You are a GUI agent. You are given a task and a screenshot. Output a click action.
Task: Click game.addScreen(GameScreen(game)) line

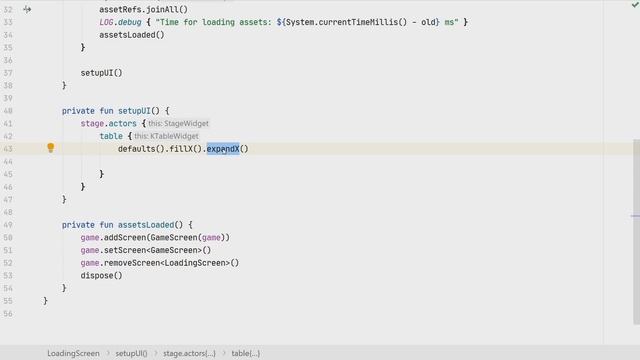(x=155, y=238)
